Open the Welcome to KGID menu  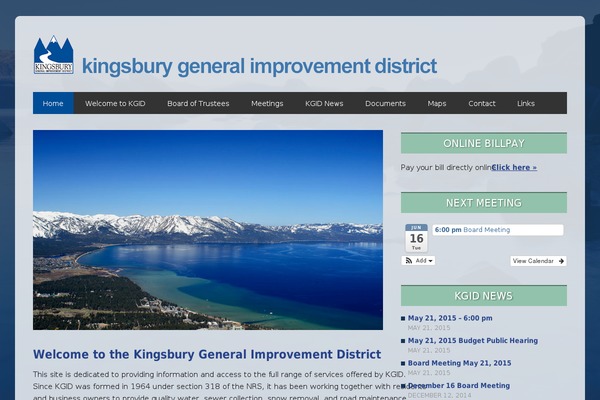pos(115,103)
